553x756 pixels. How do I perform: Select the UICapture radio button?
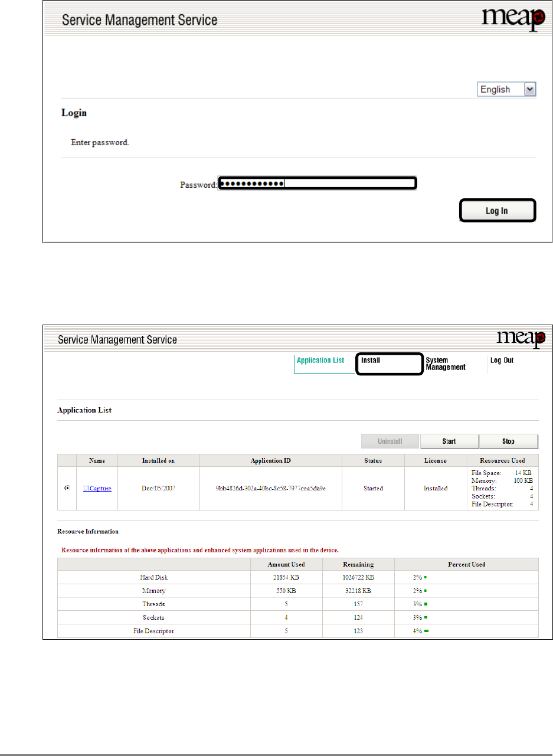[67, 488]
